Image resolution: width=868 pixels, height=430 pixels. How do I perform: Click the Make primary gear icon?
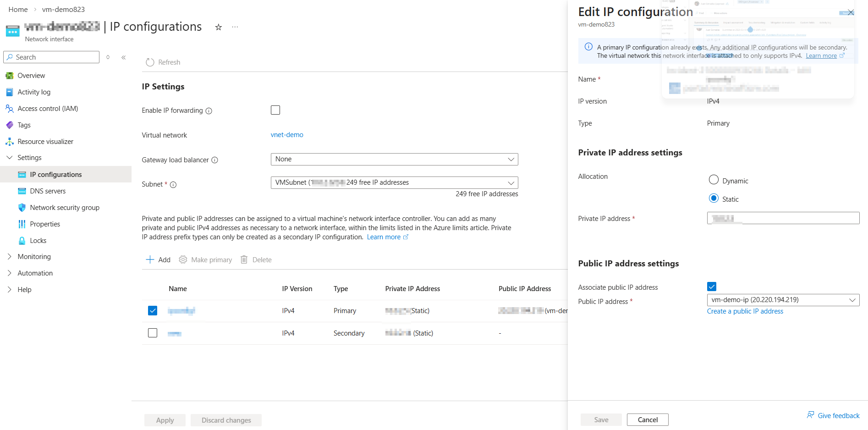183,260
